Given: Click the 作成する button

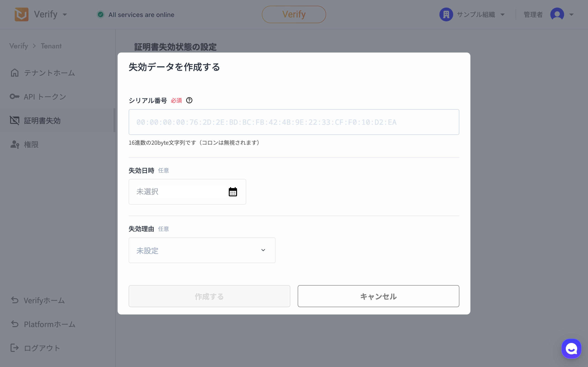Looking at the screenshot, I should pyautogui.click(x=209, y=296).
